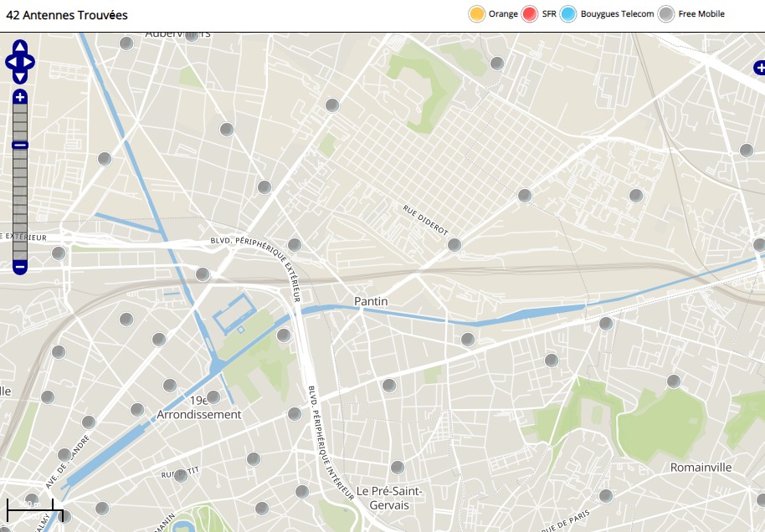Toggle the red SFR operator filter
The image size is (765, 532).
(x=530, y=14)
